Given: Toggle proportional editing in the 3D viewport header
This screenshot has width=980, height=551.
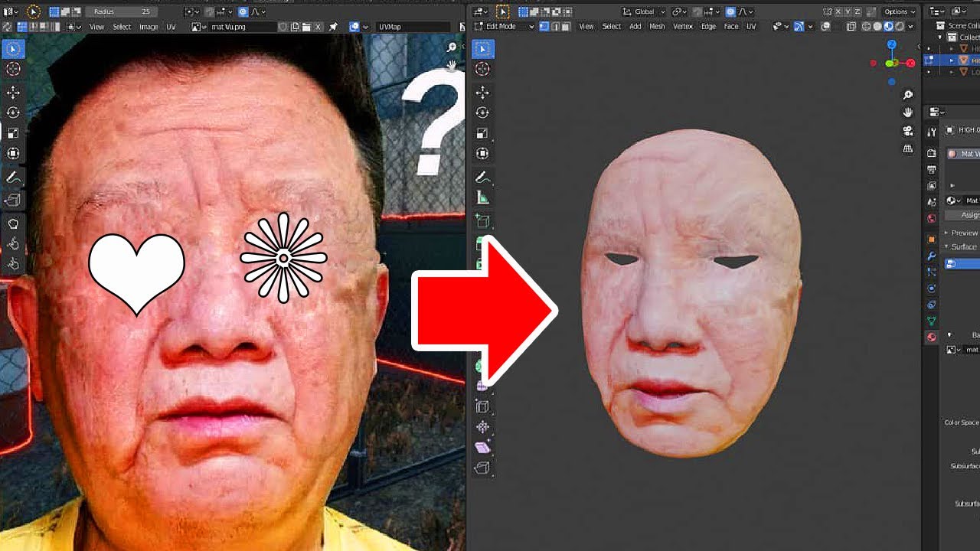Looking at the screenshot, I should tap(731, 12).
